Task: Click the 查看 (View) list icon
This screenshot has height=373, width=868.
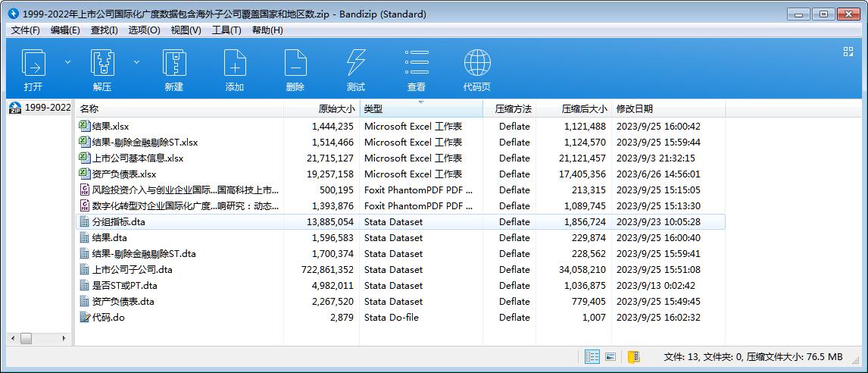Action: pos(417,63)
